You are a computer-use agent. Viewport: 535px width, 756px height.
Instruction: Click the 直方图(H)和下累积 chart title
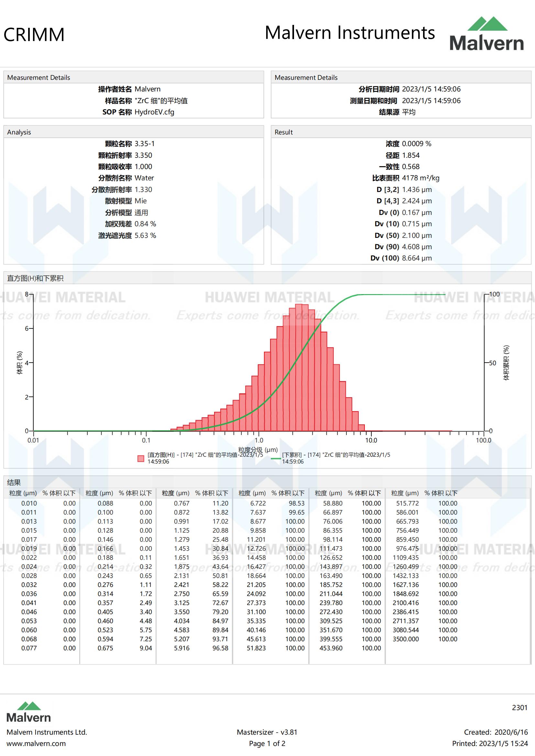tap(35, 278)
